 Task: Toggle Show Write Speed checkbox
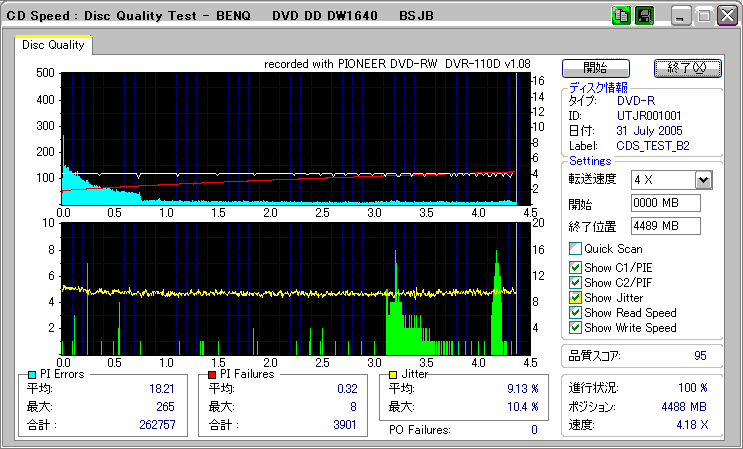[x=575, y=327]
